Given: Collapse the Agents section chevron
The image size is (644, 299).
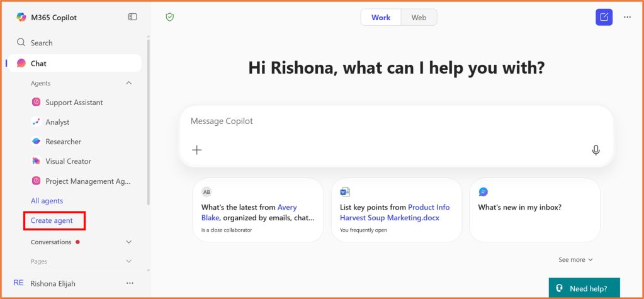Looking at the screenshot, I should point(129,83).
